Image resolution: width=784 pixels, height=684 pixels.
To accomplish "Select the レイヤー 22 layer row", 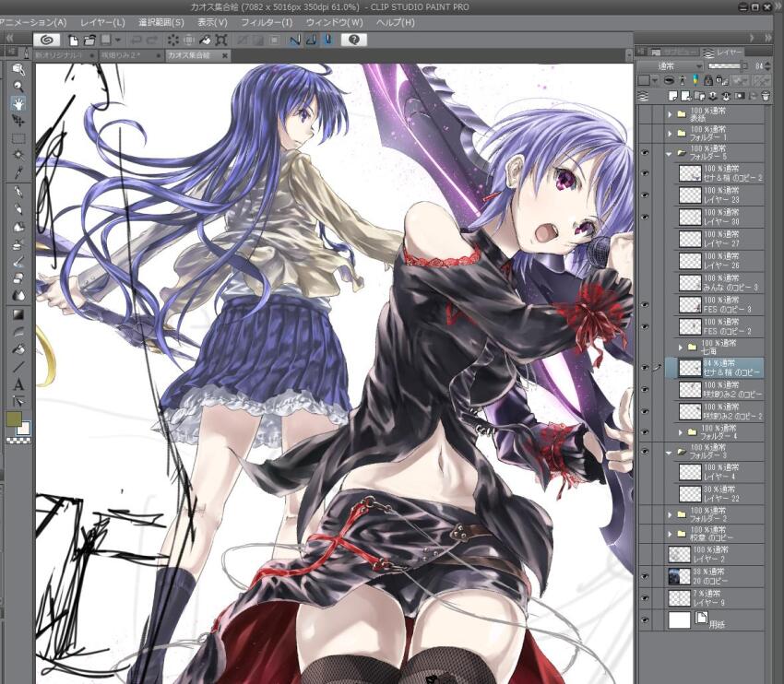I will (x=719, y=493).
